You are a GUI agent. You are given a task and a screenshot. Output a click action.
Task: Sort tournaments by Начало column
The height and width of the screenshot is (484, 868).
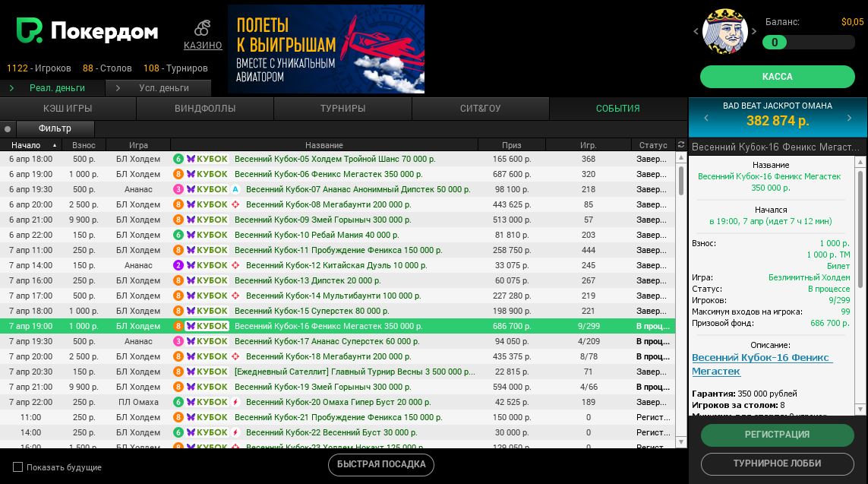pyautogui.click(x=30, y=145)
